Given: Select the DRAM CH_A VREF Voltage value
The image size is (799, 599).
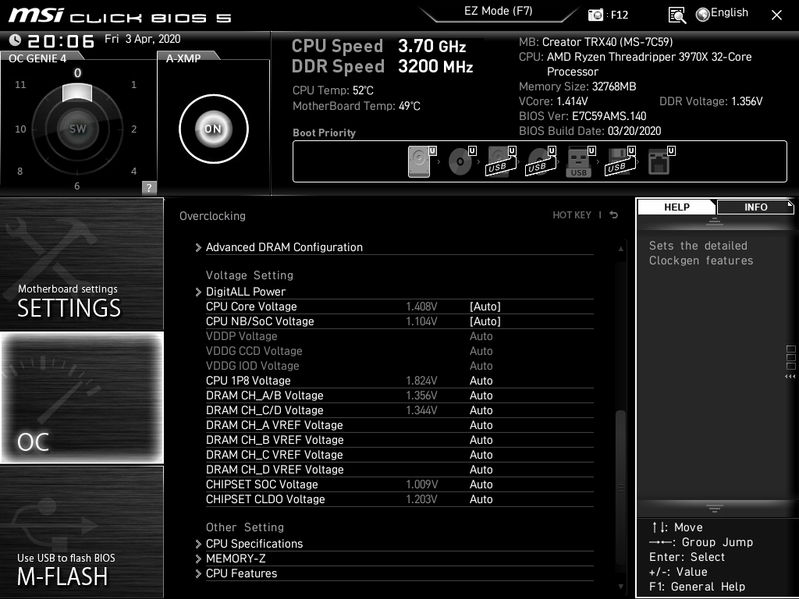Looking at the screenshot, I should (x=481, y=425).
